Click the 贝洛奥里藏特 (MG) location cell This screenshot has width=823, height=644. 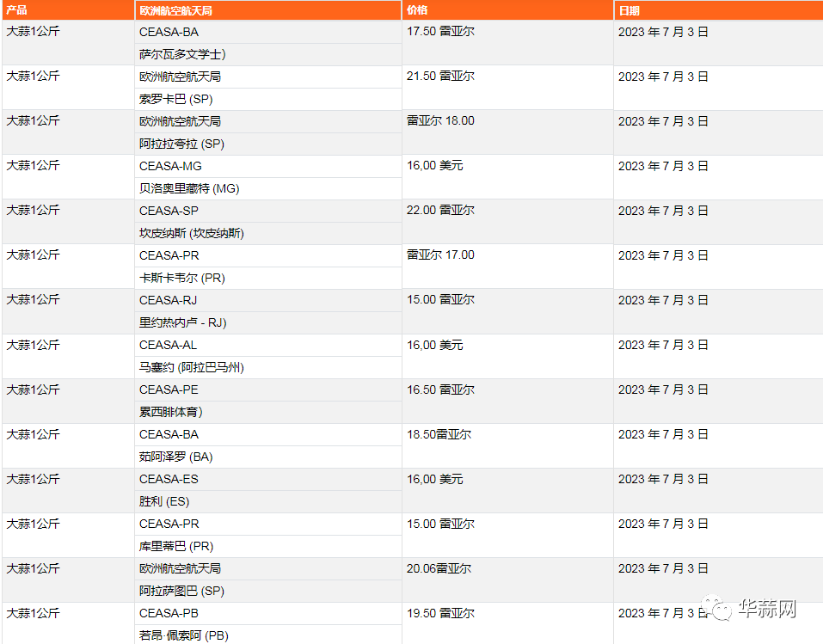(x=268, y=188)
